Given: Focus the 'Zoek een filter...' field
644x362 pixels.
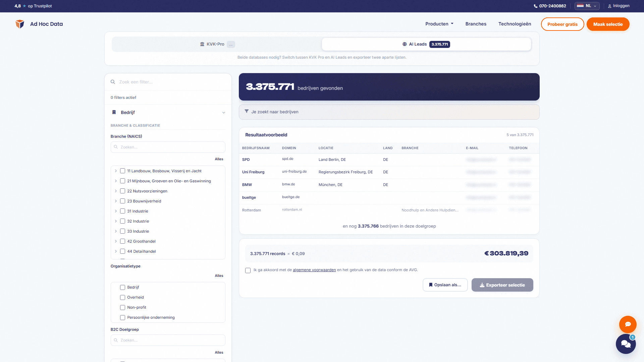Looking at the screenshot, I should 168,82.
